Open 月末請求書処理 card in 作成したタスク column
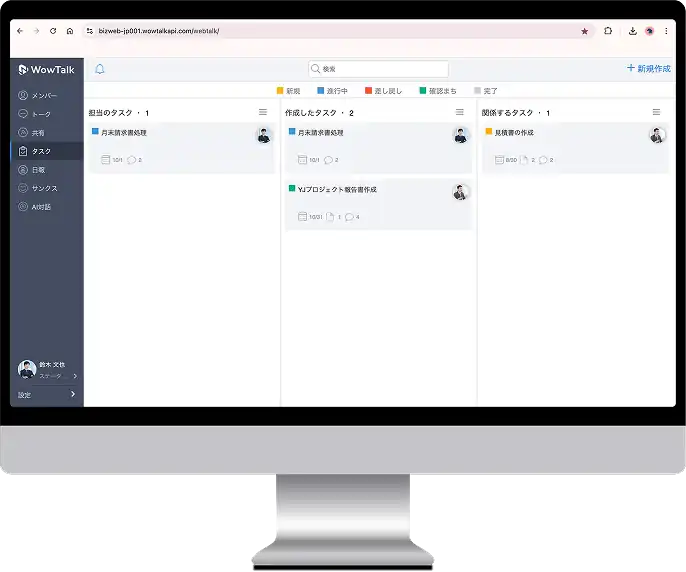 pos(378,148)
